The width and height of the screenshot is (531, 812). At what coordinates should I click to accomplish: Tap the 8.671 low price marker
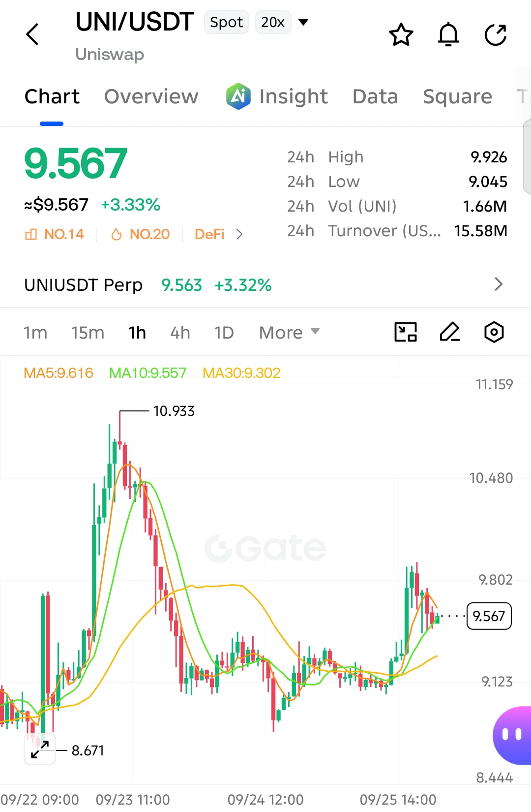pos(88,750)
